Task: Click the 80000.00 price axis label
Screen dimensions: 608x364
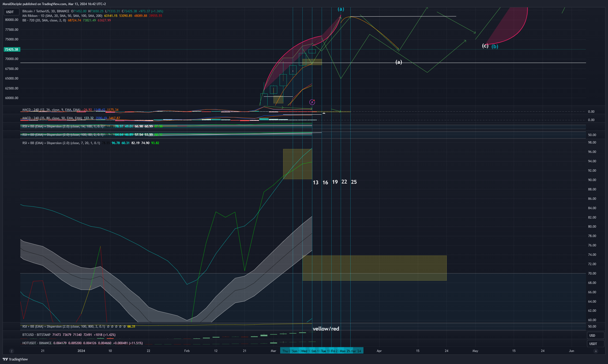Action: (x=12, y=20)
